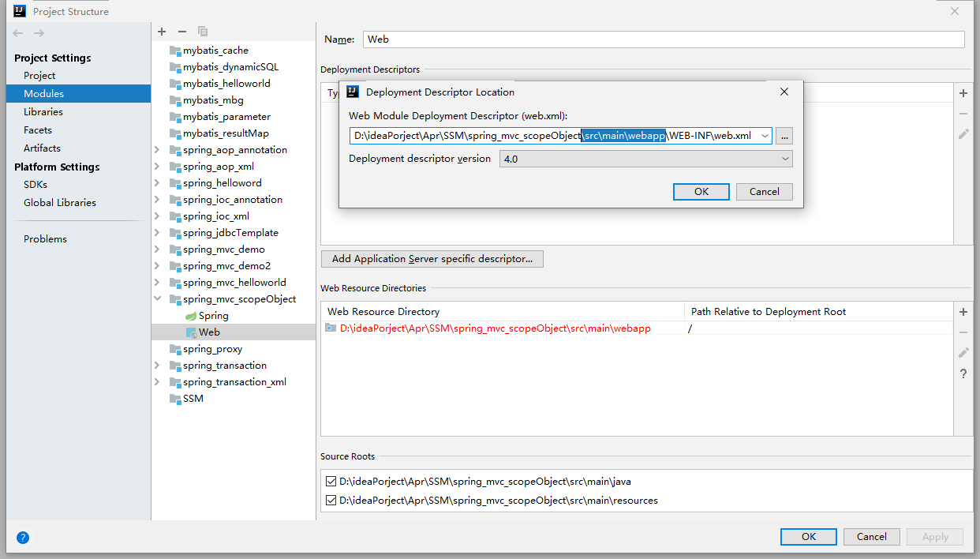Add a deployment descriptor with plus
Screen dimensions: 980x559
click(963, 93)
